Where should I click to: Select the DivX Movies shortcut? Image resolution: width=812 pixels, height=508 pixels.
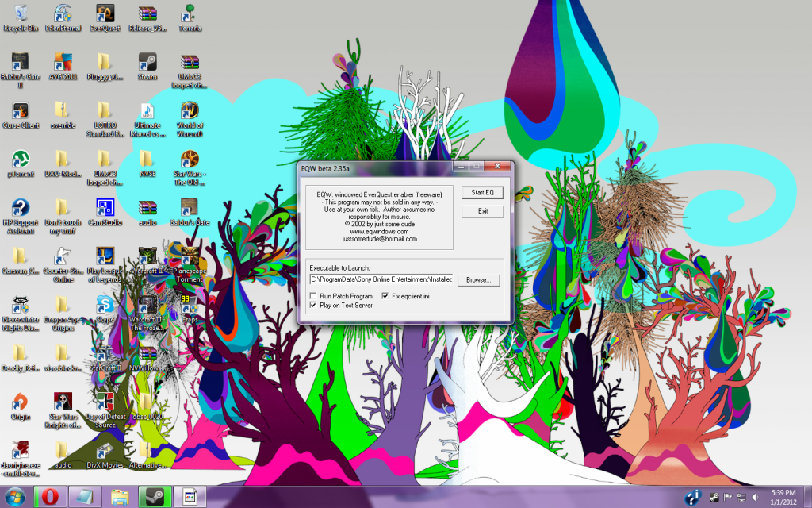(105, 456)
